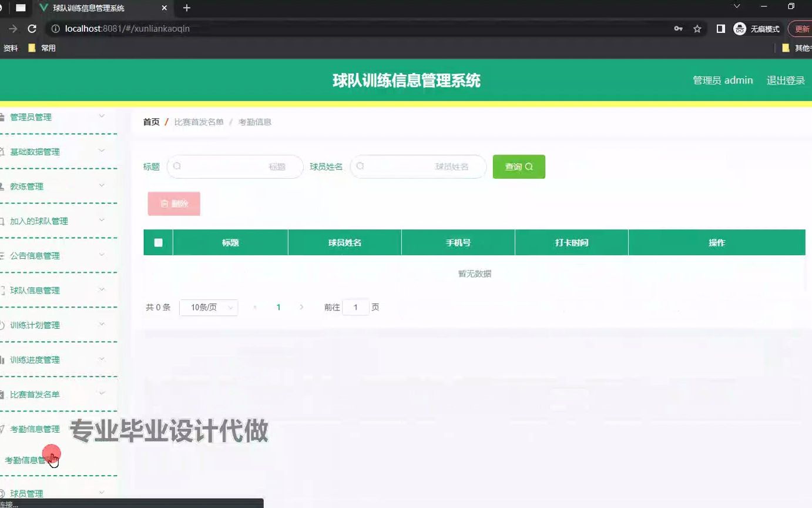Click the password key icon in address bar
The width and height of the screenshot is (812, 508).
tap(678, 29)
